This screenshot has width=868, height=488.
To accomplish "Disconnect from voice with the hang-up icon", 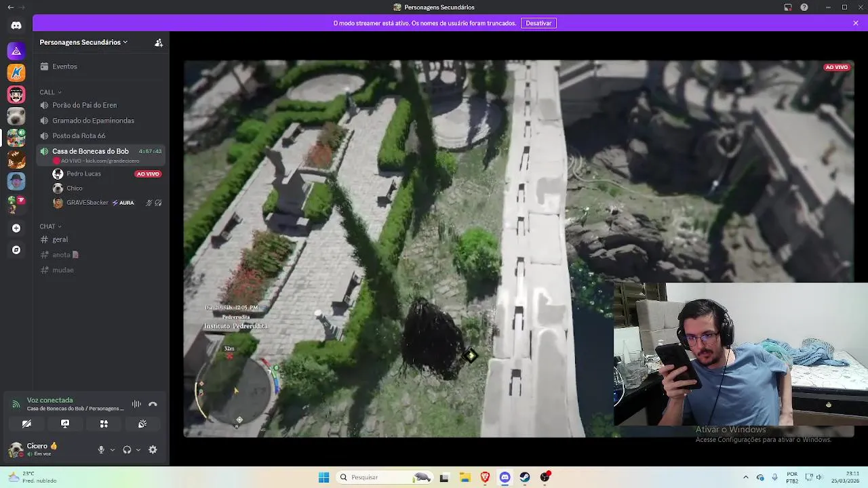I will click(x=153, y=404).
